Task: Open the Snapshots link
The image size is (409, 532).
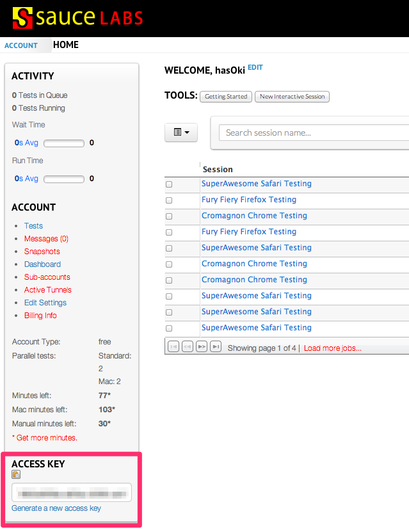Action: pos(42,252)
